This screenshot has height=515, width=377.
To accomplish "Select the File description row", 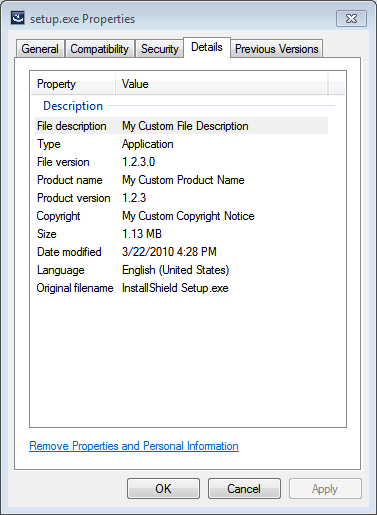I will (181, 126).
